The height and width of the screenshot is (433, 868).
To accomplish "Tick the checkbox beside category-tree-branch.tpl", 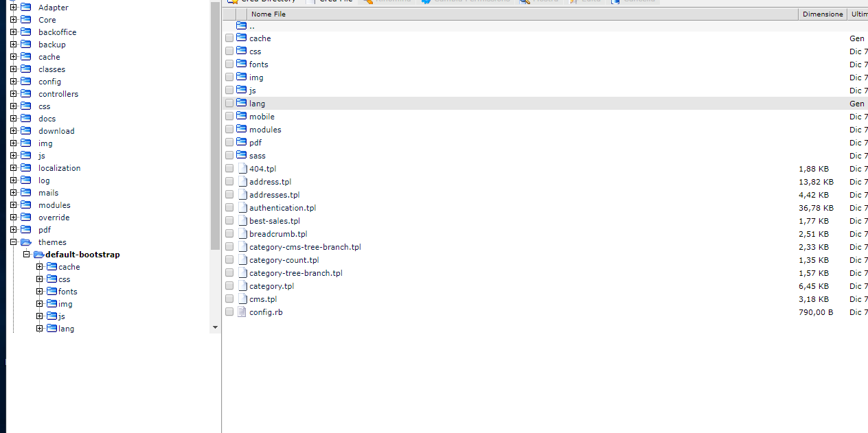I will point(229,273).
